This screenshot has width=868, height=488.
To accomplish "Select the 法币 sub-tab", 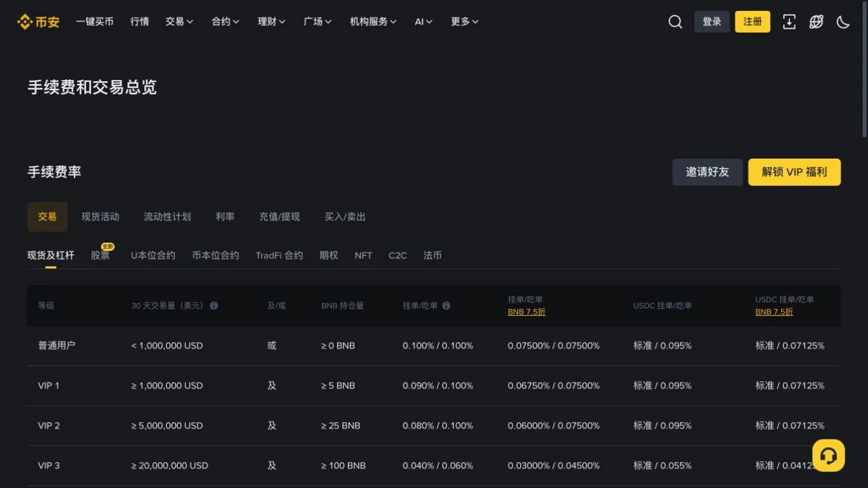I will pyautogui.click(x=433, y=255).
